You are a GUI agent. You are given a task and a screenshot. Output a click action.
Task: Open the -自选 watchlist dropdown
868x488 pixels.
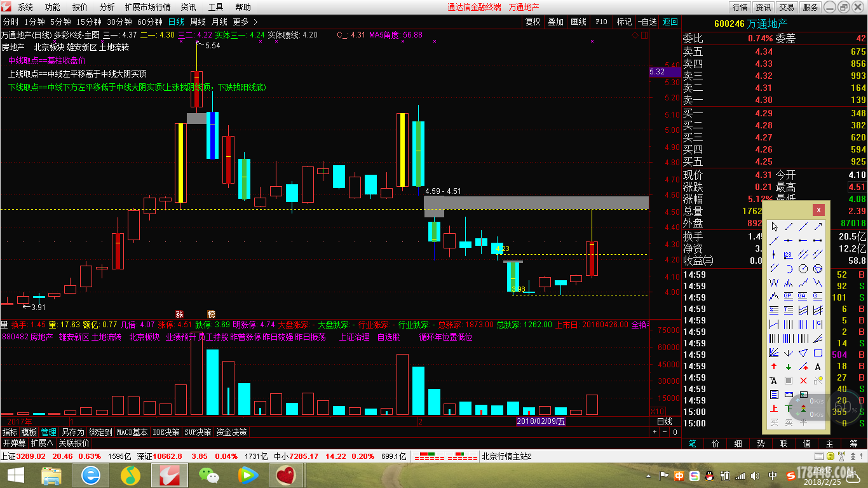[647, 22]
